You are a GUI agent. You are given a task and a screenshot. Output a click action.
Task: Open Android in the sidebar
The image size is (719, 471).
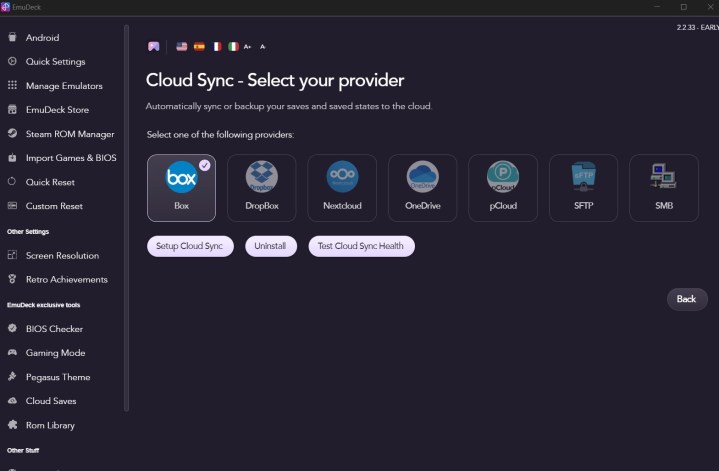click(42, 38)
